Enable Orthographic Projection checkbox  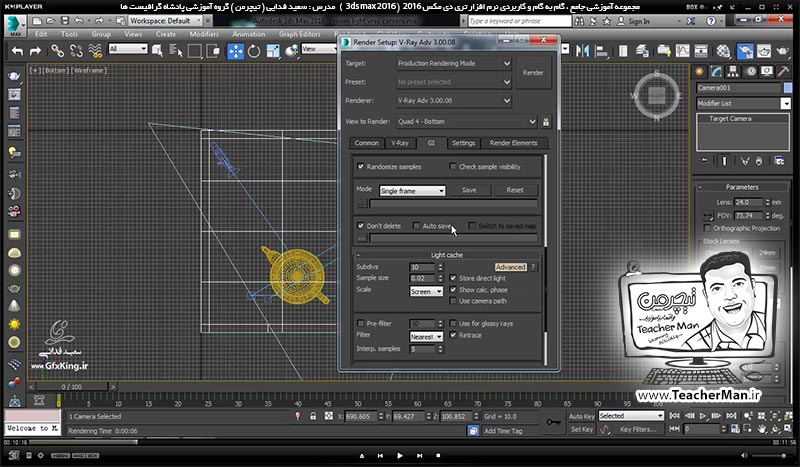pos(707,228)
